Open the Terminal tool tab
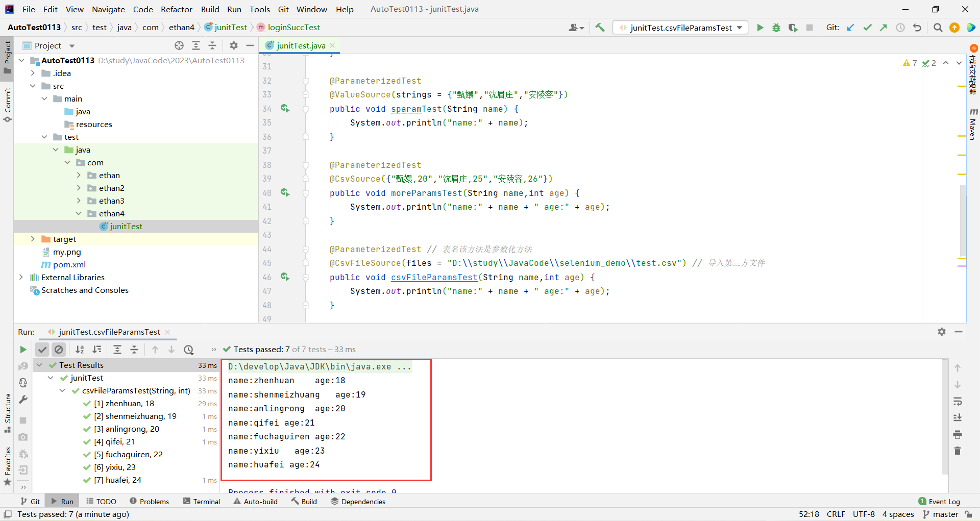The image size is (980, 521). tap(202, 501)
